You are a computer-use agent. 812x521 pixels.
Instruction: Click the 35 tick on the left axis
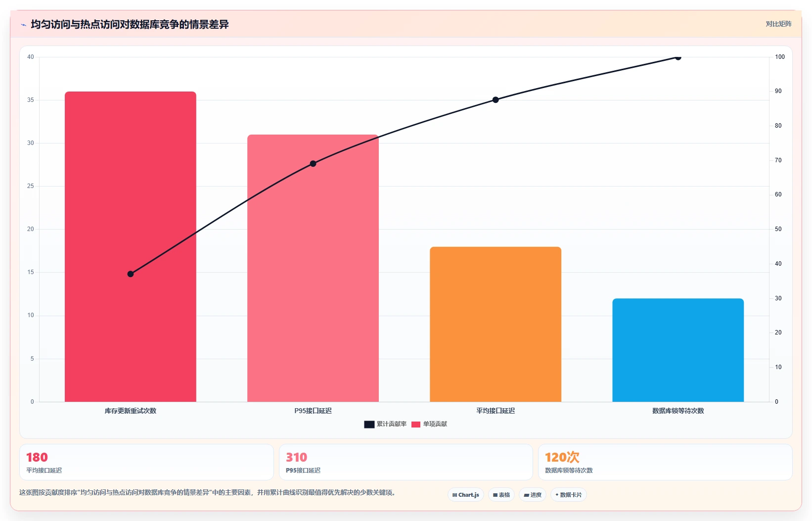pyautogui.click(x=31, y=100)
